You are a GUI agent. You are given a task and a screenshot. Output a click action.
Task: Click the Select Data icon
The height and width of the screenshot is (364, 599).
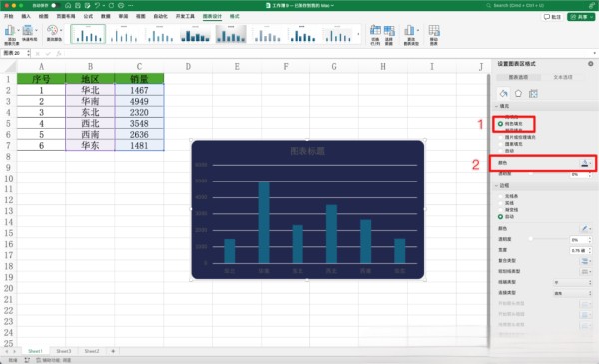pyautogui.click(x=389, y=35)
